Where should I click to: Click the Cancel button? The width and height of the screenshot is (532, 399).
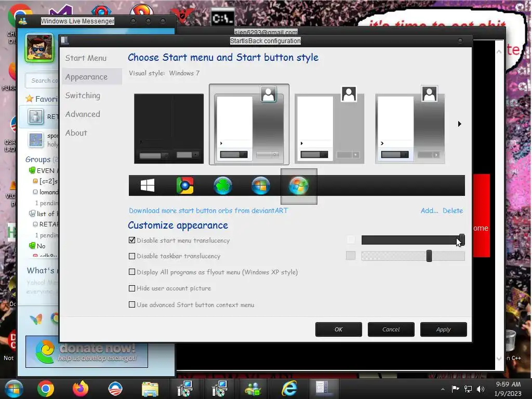(391, 329)
